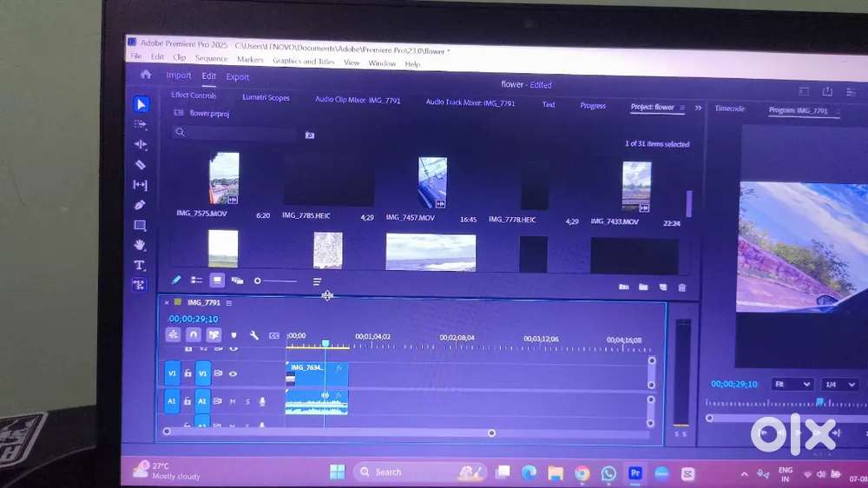The width and height of the screenshot is (868, 488).
Task: Open the Sequence menu
Action: coord(211,58)
